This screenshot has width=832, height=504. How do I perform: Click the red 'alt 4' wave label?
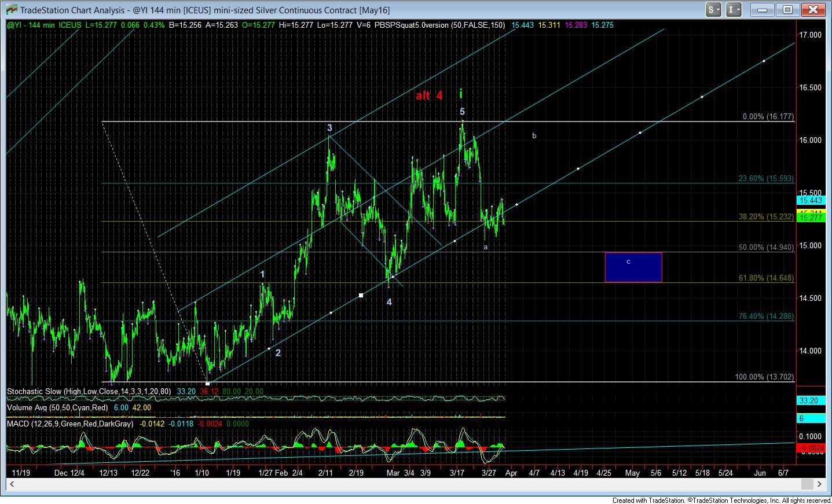(429, 95)
